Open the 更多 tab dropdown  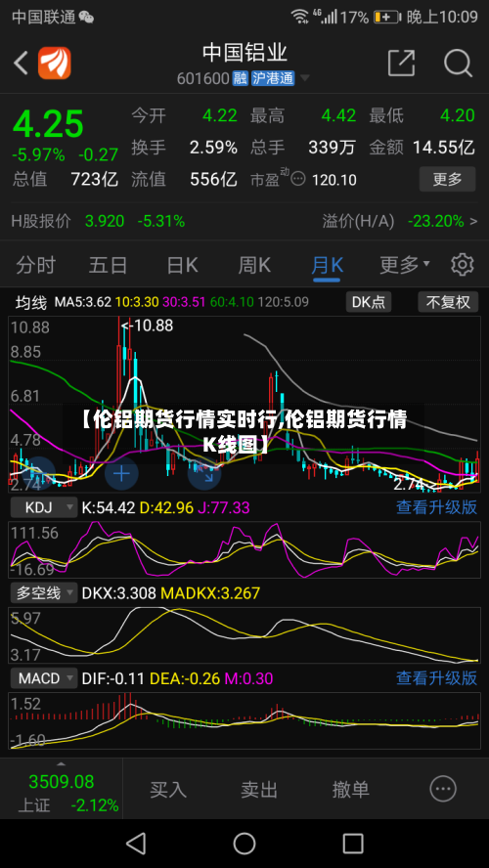pyautogui.click(x=405, y=265)
